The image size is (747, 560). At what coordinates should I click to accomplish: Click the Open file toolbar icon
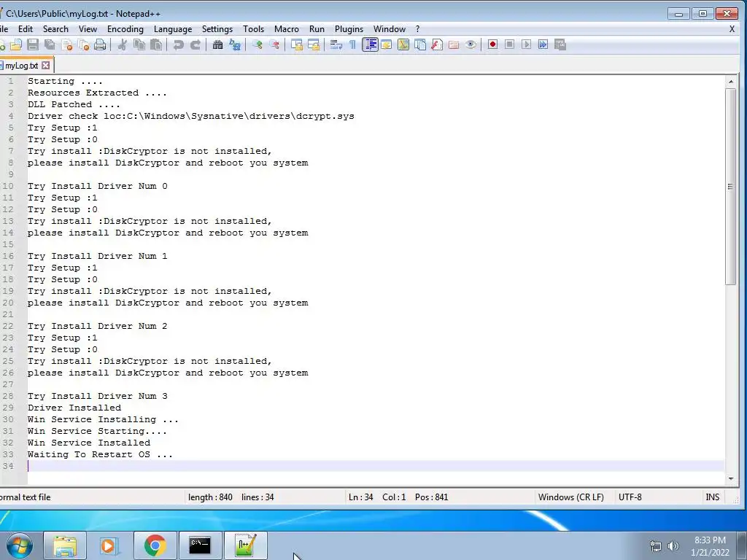[16, 44]
